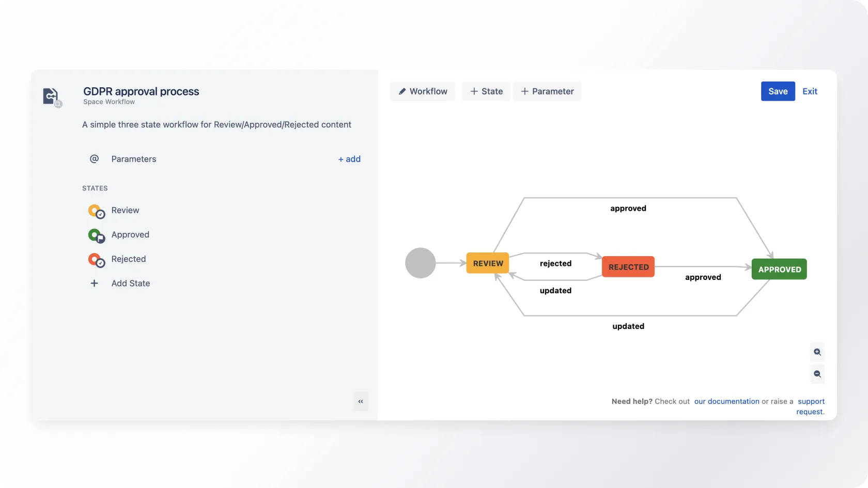Exit the workflow builder
Viewport: 868px width, 488px height.
pos(810,91)
